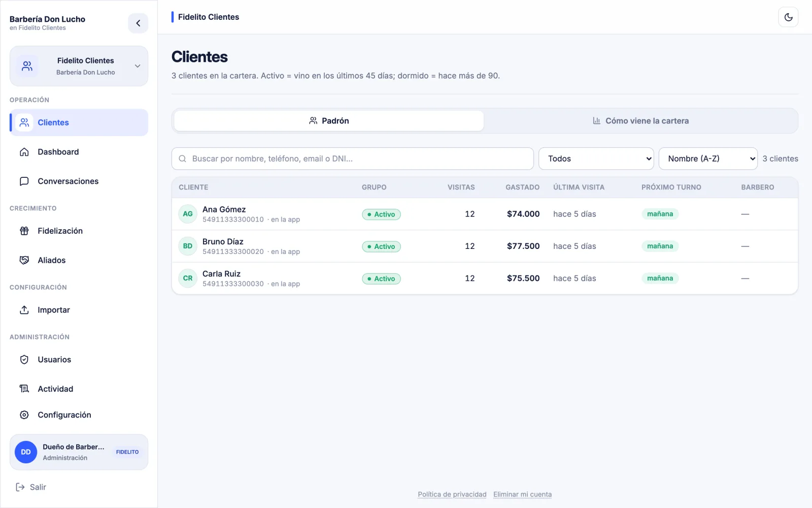Click the $74.000 spent amount

point(523,214)
